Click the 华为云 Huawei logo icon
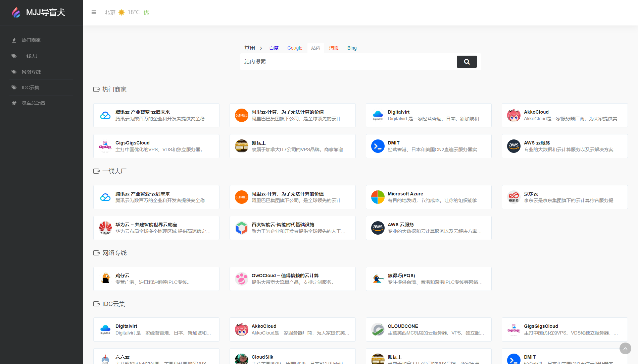This screenshot has height=364, width=638. (x=105, y=228)
